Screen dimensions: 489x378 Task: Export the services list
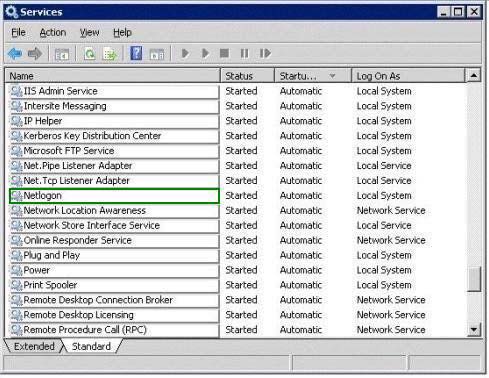click(x=110, y=54)
